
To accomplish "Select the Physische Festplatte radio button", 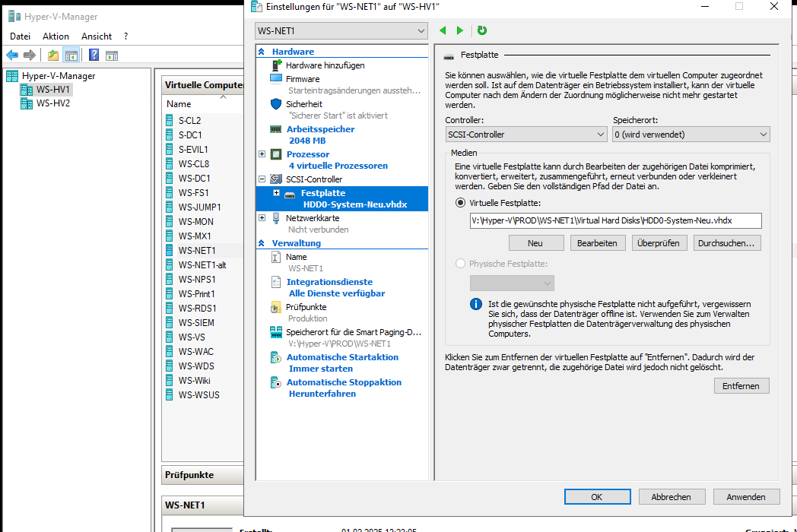I will click(x=461, y=264).
